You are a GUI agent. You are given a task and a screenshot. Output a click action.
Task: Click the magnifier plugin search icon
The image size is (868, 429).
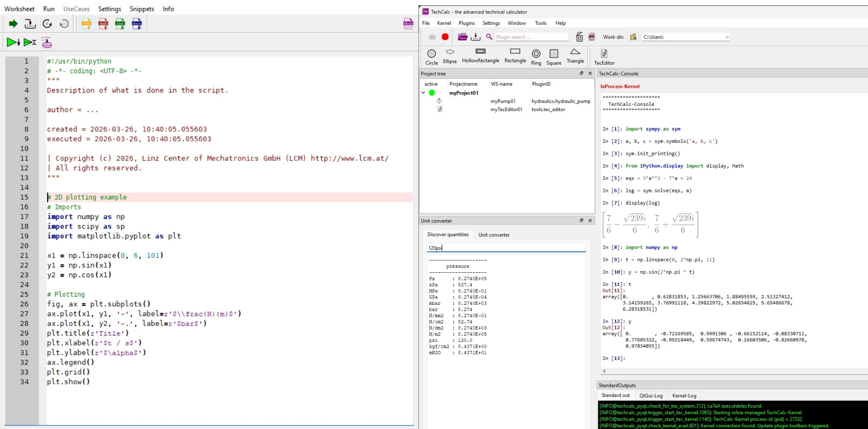[x=489, y=37]
